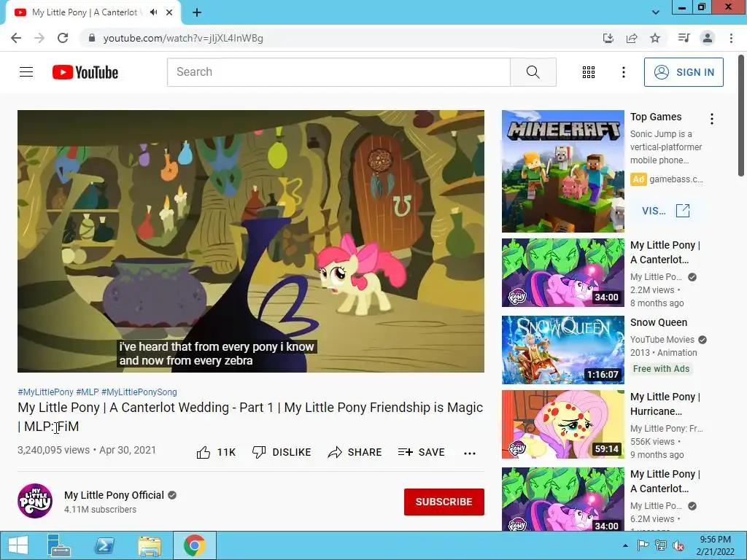Click on the video player

click(x=251, y=241)
